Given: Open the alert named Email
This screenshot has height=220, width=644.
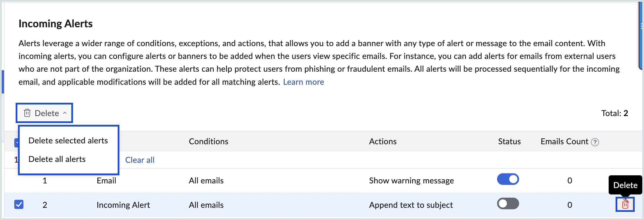Looking at the screenshot, I should point(106,181).
